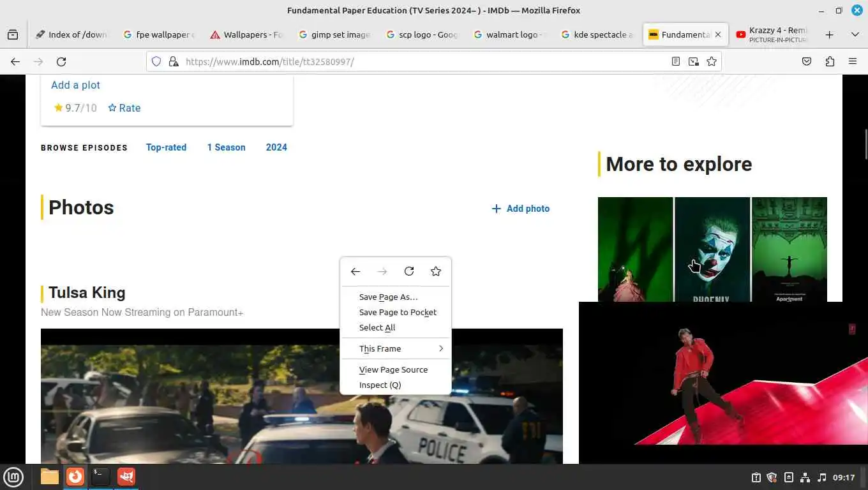The width and height of the screenshot is (868, 490).
Task: Toggle reader view in the address bar
Action: click(x=676, y=62)
